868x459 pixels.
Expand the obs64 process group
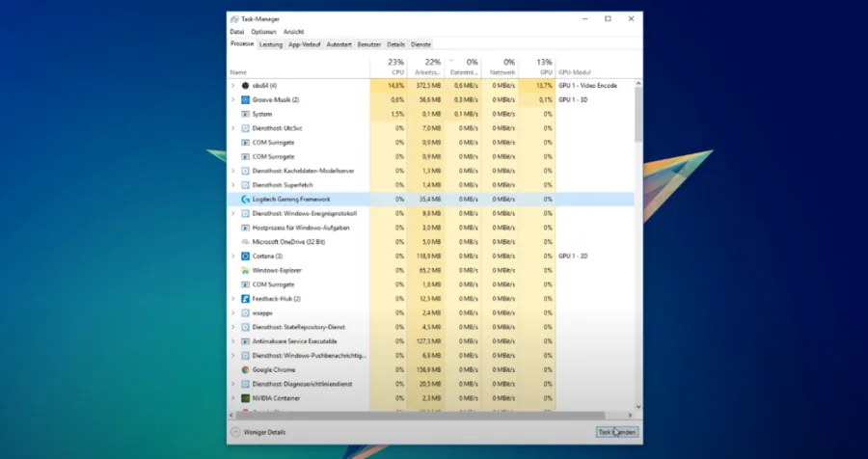tap(233, 86)
